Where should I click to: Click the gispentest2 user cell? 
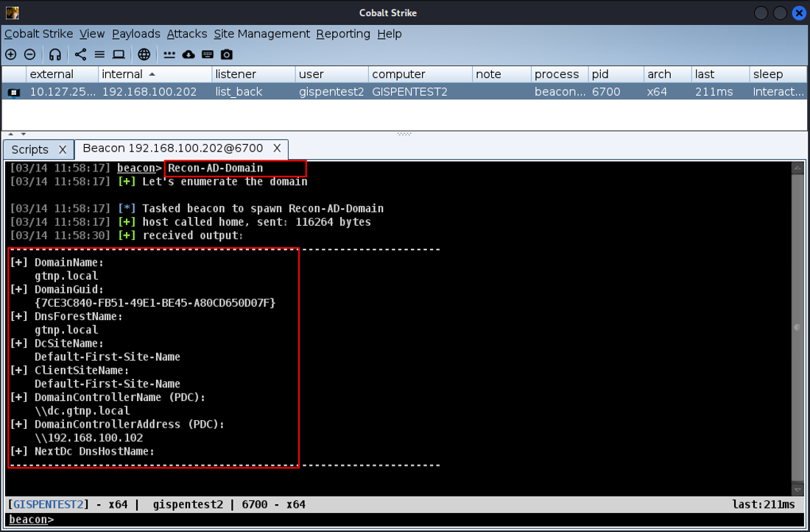(x=331, y=93)
